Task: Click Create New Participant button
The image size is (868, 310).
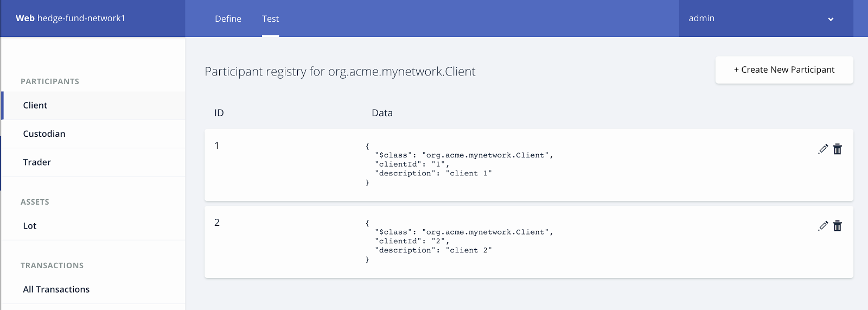Action: point(784,70)
